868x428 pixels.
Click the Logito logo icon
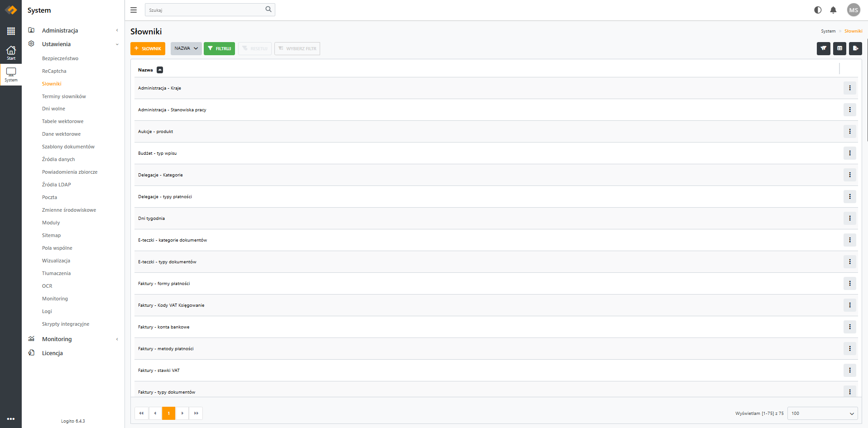click(11, 10)
